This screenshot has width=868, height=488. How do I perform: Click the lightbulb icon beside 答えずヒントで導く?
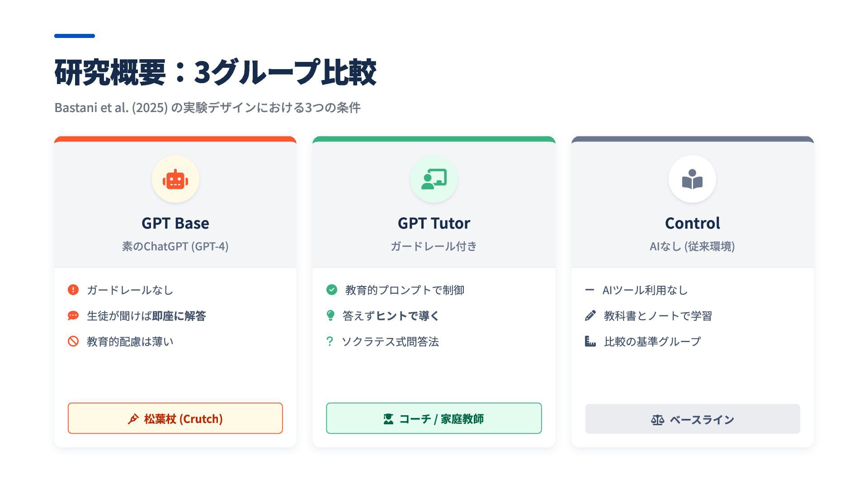(330, 315)
